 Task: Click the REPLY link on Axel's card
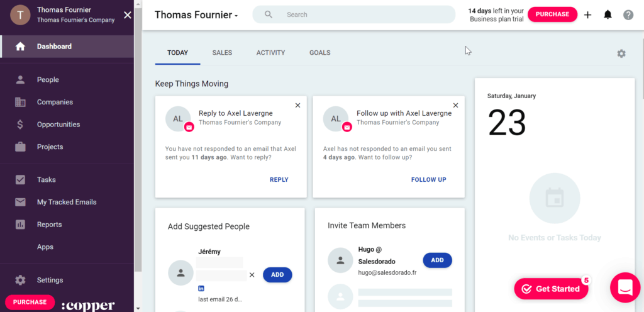coord(279,179)
